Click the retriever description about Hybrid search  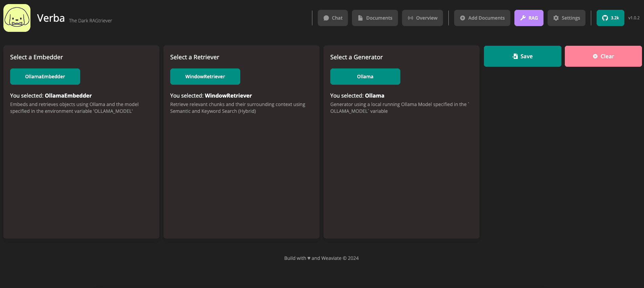pyautogui.click(x=238, y=108)
